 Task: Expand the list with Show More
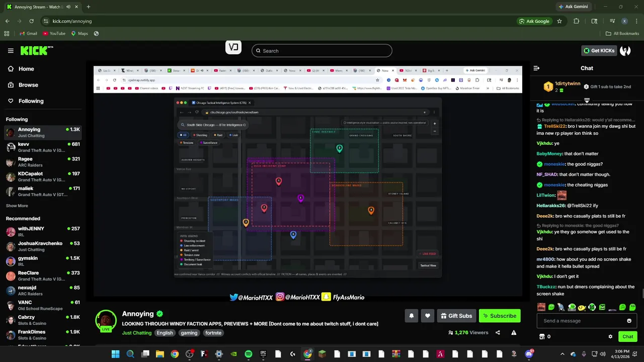(17, 206)
